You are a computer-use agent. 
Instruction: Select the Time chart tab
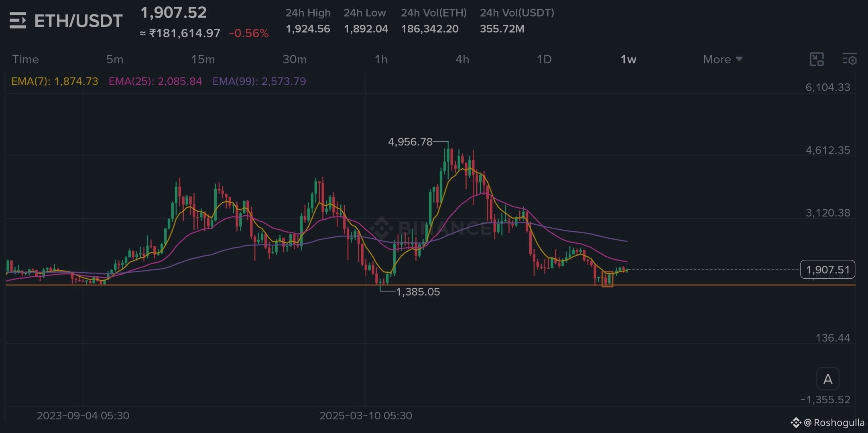[x=25, y=59]
